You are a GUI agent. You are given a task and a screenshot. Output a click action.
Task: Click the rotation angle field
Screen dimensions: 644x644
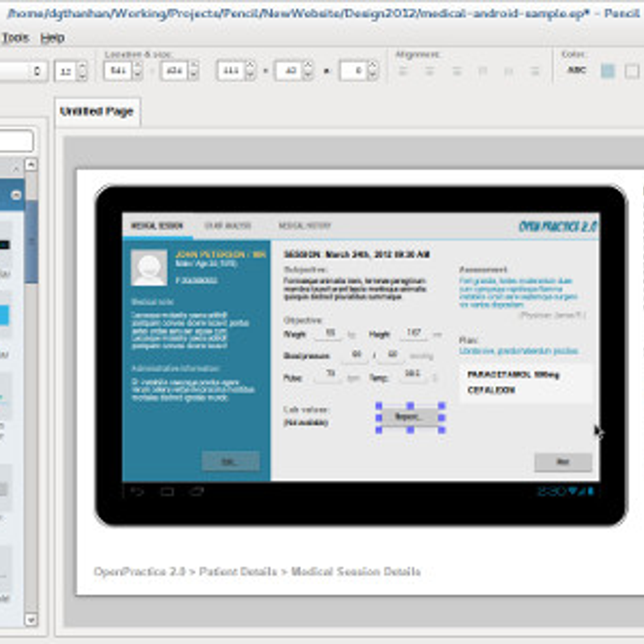[x=354, y=71]
